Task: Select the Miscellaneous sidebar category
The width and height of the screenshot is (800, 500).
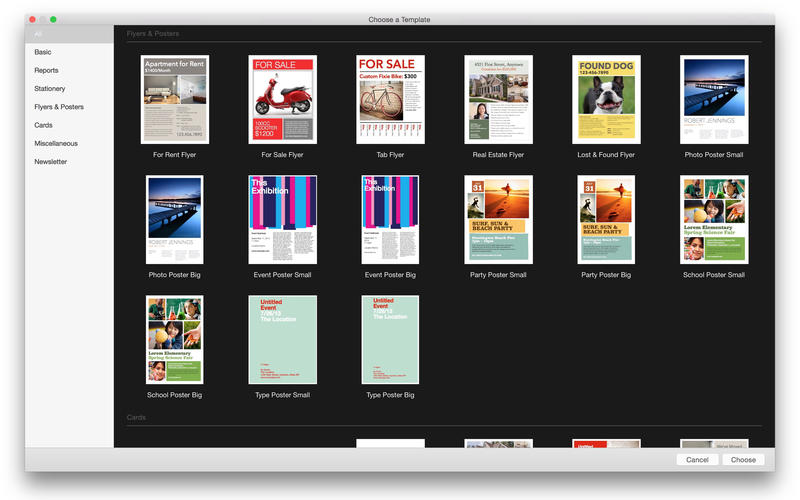Action: [56, 143]
